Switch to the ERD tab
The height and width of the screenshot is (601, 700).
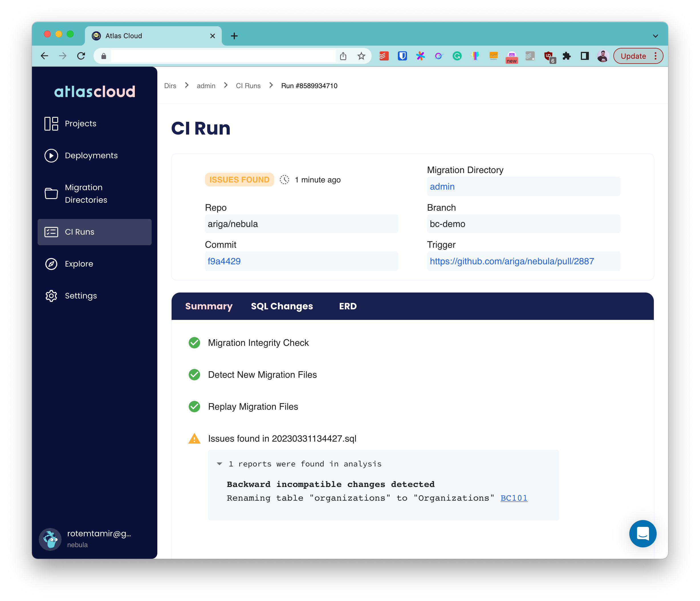(x=348, y=306)
